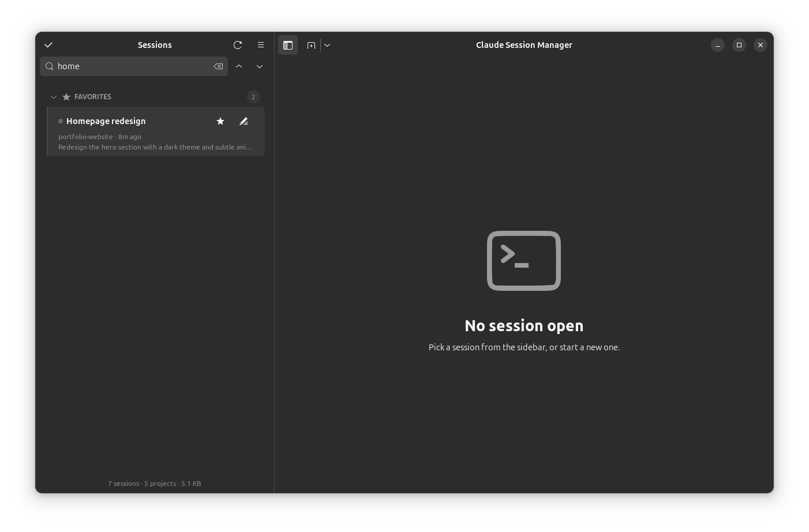Open the sidebar hamburger menu
Screen dimensions: 809x532
pos(261,45)
